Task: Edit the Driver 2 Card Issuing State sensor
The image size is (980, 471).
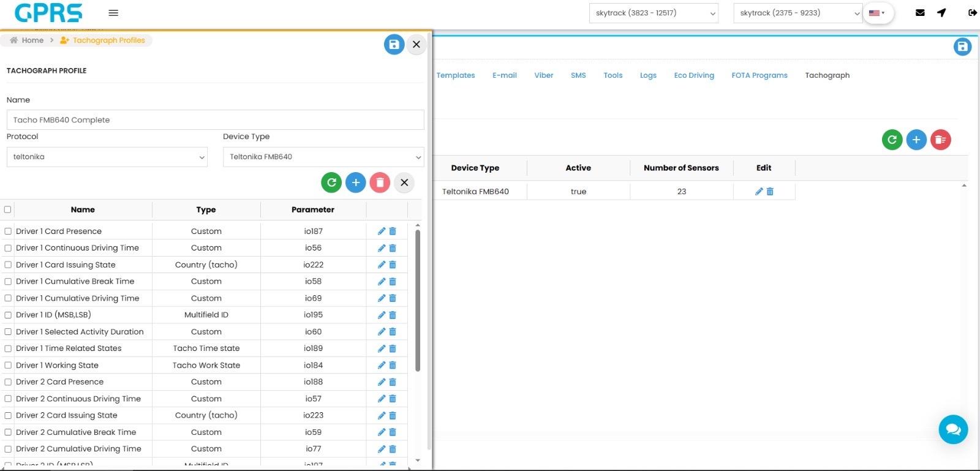Action: pos(382,415)
